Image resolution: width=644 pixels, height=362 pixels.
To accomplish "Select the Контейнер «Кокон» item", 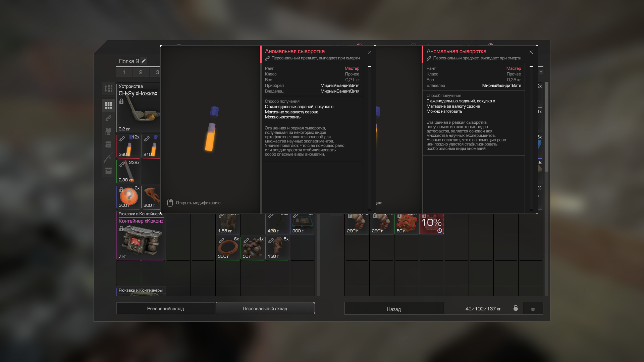I will pos(141,239).
